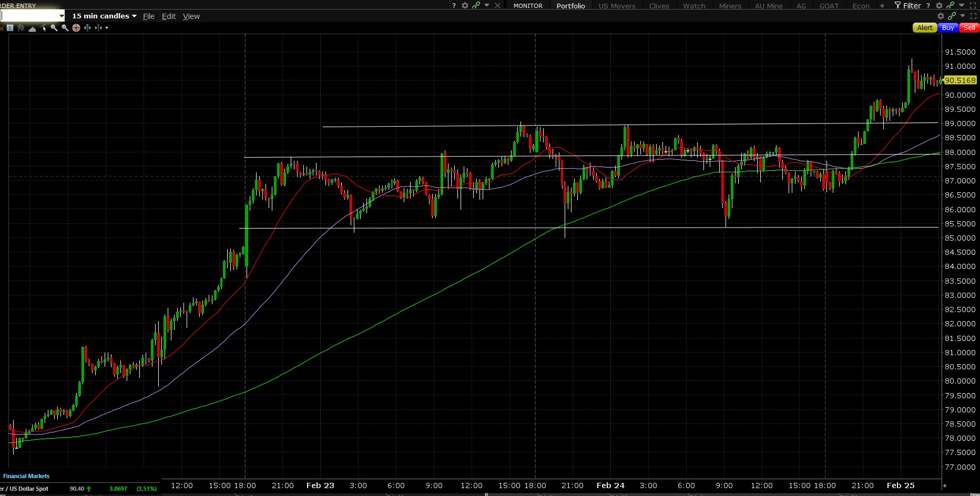Switch to the Econ tab

[861, 6]
